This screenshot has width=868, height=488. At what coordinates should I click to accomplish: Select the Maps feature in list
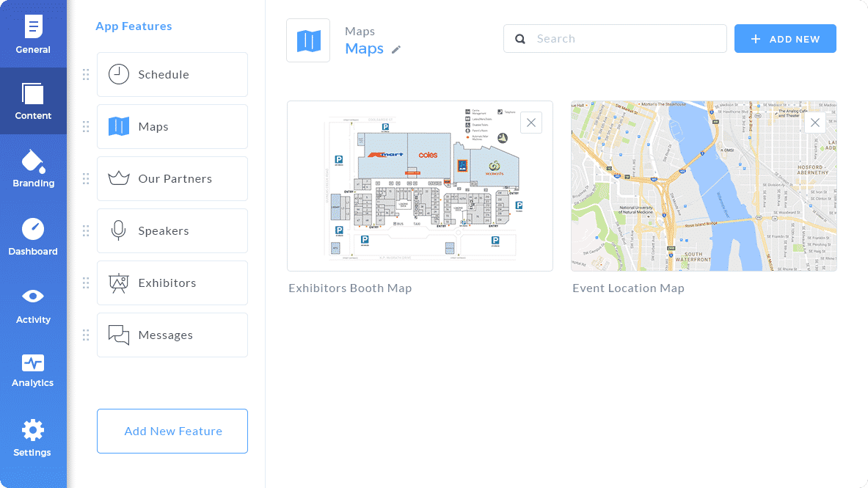pyautogui.click(x=172, y=127)
